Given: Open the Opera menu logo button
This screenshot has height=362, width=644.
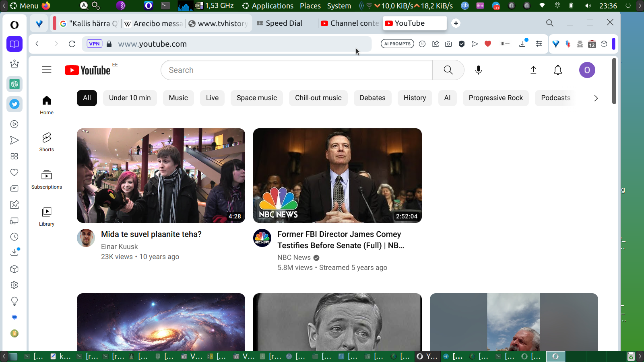Looking at the screenshot, I should pos(14,25).
